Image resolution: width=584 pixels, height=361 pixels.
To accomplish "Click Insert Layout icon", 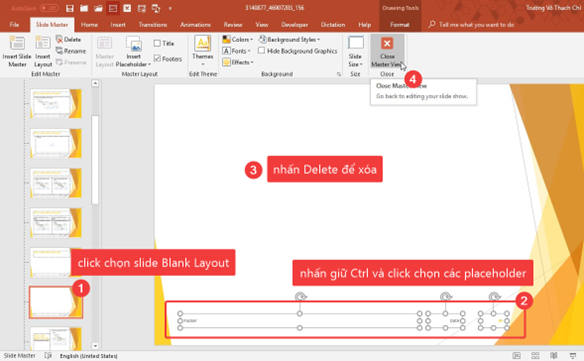I will 43,43.
